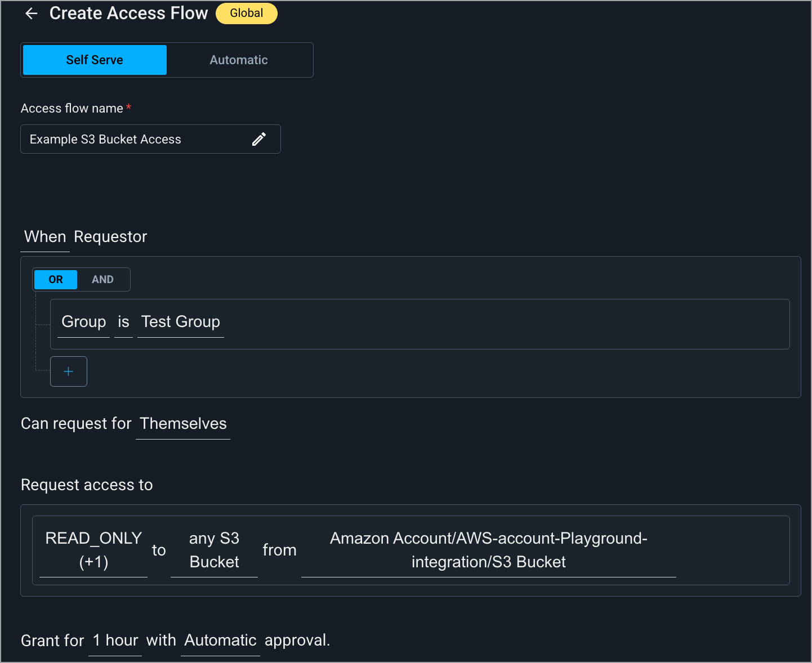The height and width of the screenshot is (663, 812).
Task: Select the Self Serve tab
Action: click(x=95, y=60)
